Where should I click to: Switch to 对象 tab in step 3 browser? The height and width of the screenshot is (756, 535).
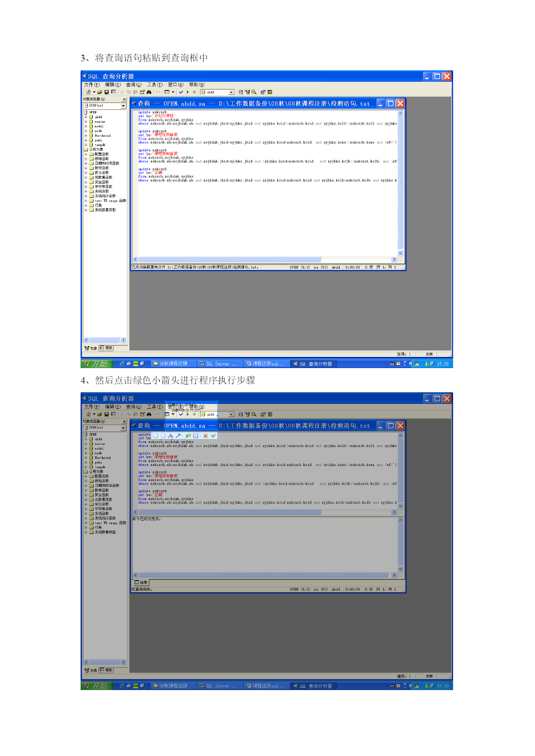point(91,348)
